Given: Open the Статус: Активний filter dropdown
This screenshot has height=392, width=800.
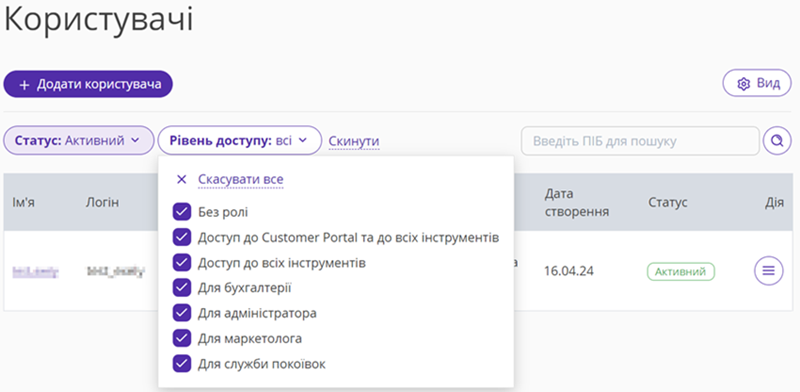Looking at the screenshot, I should tap(79, 140).
